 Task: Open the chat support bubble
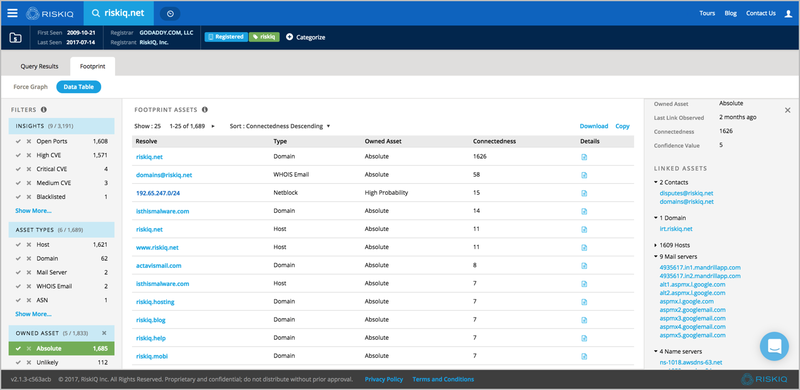pyautogui.click(x=774, y=346)
